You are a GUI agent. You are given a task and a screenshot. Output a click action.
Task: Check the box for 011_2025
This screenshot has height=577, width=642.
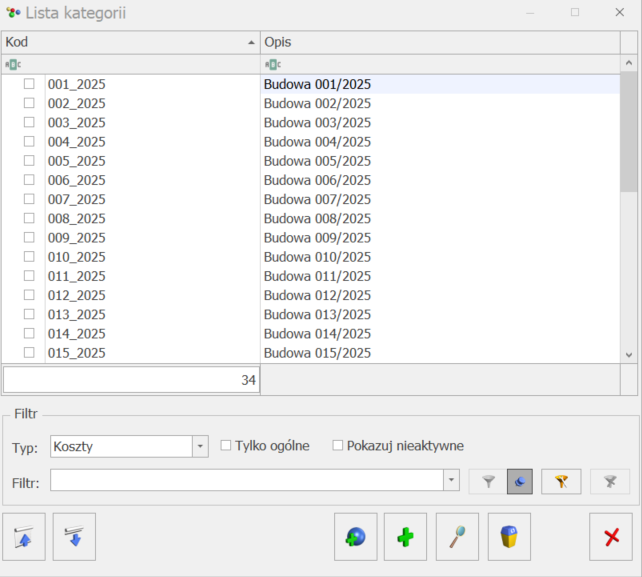click(x=29, y=276)
